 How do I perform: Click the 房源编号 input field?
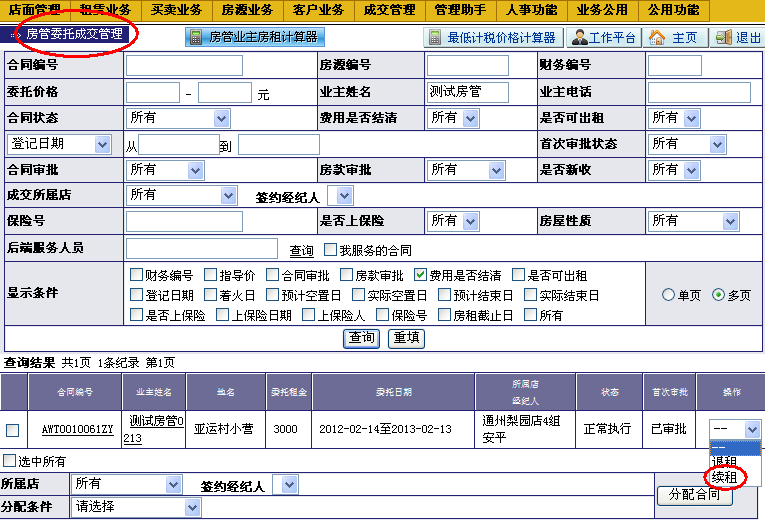467,65
